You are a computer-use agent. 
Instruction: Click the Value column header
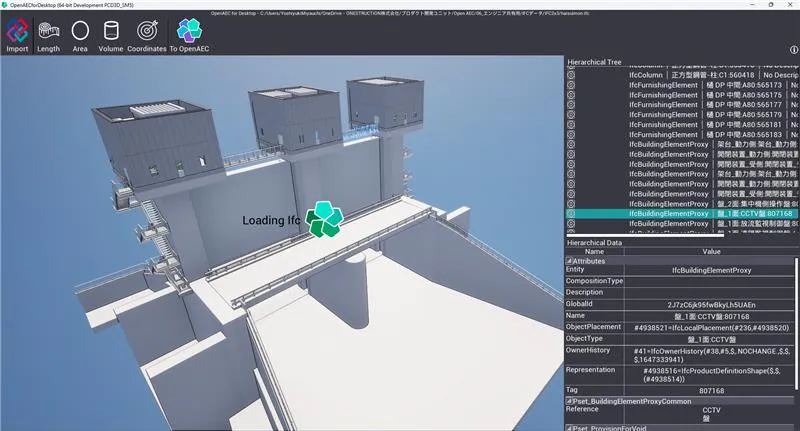[x=711, y=252]
